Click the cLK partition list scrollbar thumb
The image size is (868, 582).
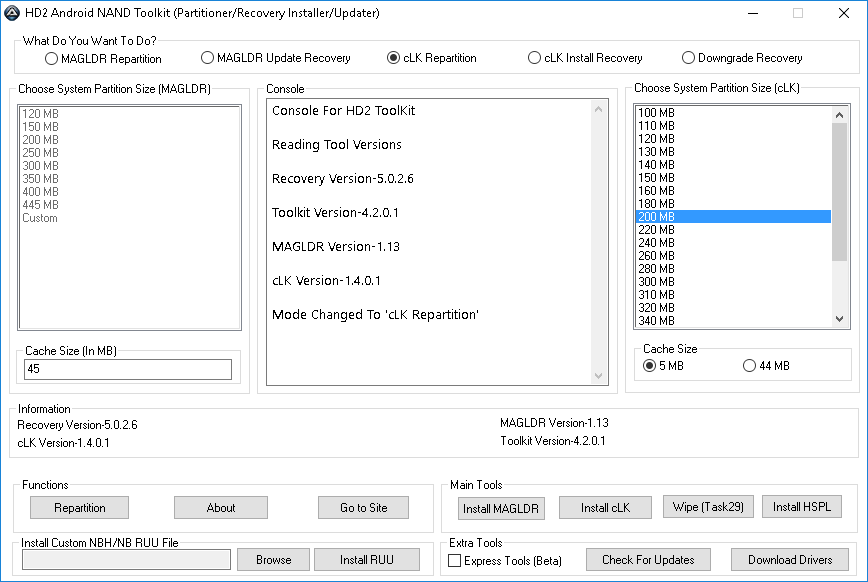[x=839, y=192]
